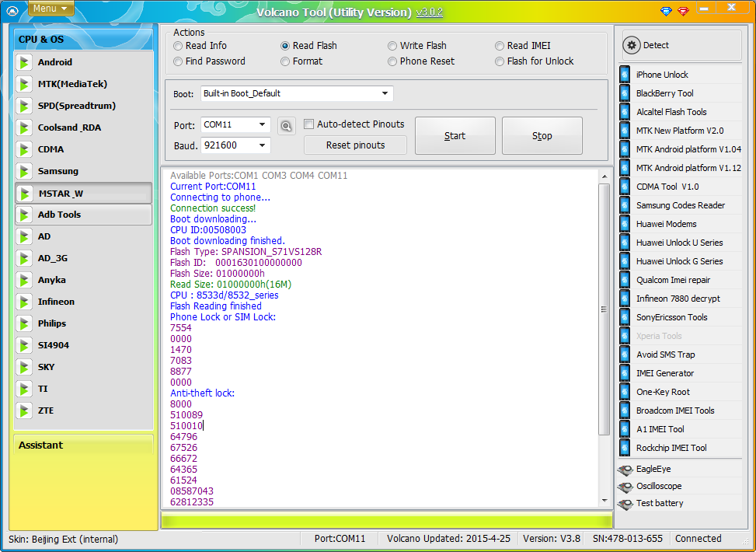Click the v3.0.2 version link
The height and width of the screenshot is (552, 756).
coord(429,12)
